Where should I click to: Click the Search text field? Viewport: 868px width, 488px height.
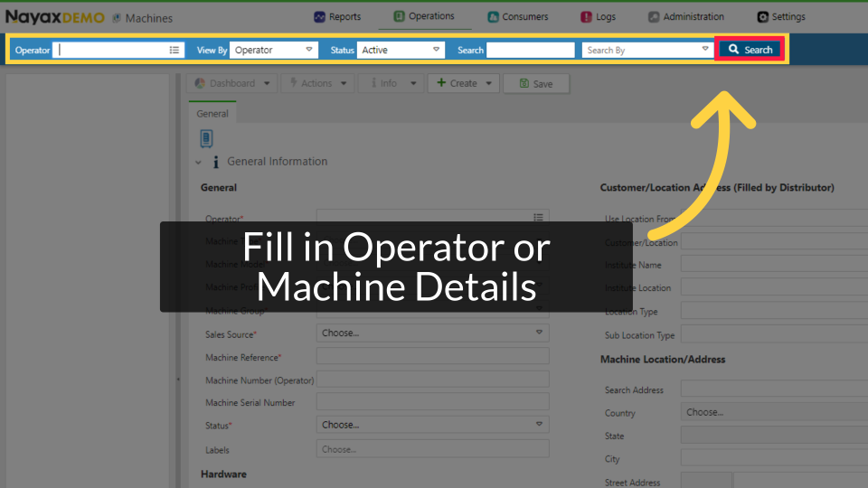point(530,50)
